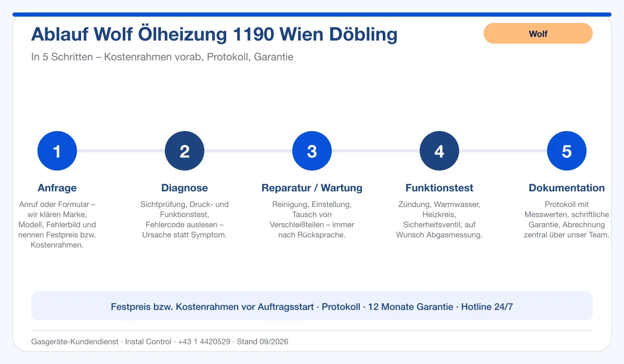Image resolution: width=624 pixels, height=364 pixels.
Task: Click the 'Anruf oder Formular' description text
Action: coord(57,225)
